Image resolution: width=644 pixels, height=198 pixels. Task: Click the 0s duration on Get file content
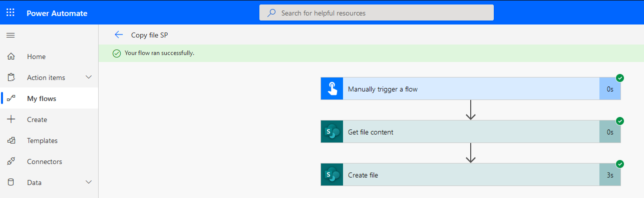click(610, 132)
